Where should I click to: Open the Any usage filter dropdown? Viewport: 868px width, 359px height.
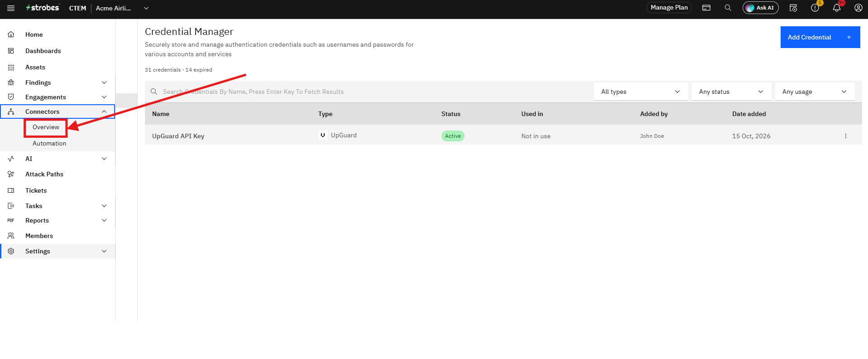pos(815,92)
